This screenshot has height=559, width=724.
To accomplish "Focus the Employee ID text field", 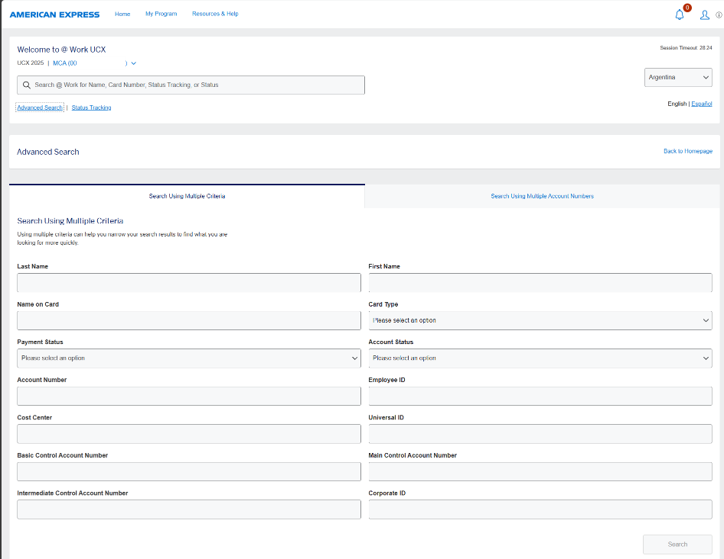I will tap(540, 396).
